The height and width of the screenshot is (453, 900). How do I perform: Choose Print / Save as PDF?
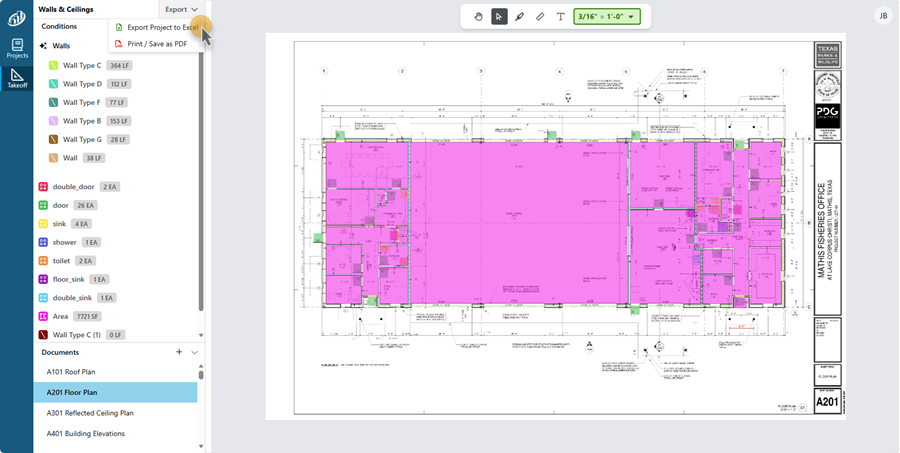pyautogui.click(x=157, y=44)
